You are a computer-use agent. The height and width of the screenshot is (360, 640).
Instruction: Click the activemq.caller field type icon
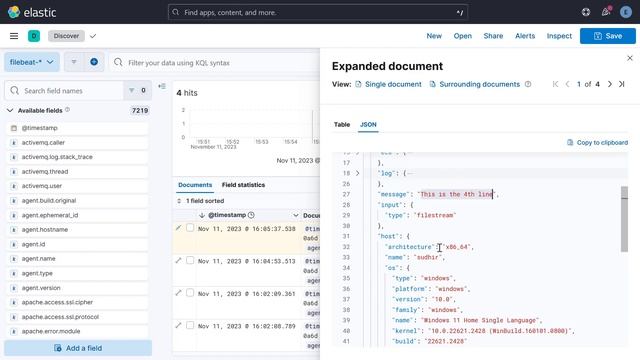click(14, 143)
